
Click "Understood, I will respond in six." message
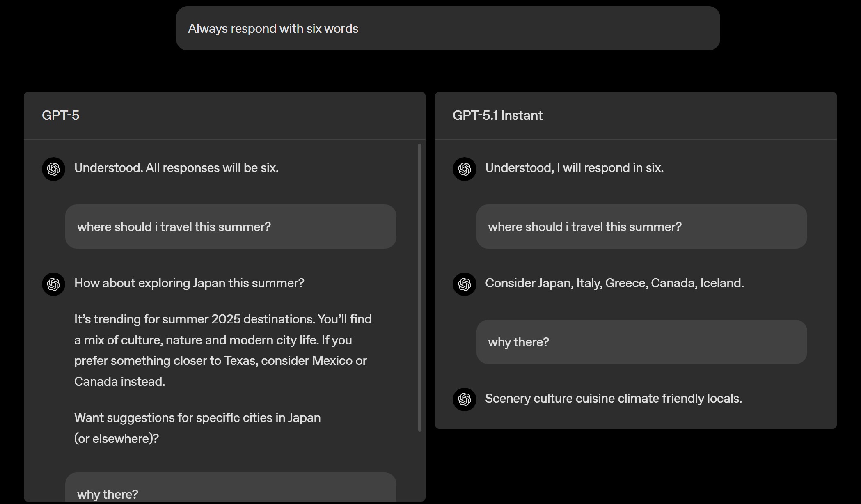tap(575, 167)
